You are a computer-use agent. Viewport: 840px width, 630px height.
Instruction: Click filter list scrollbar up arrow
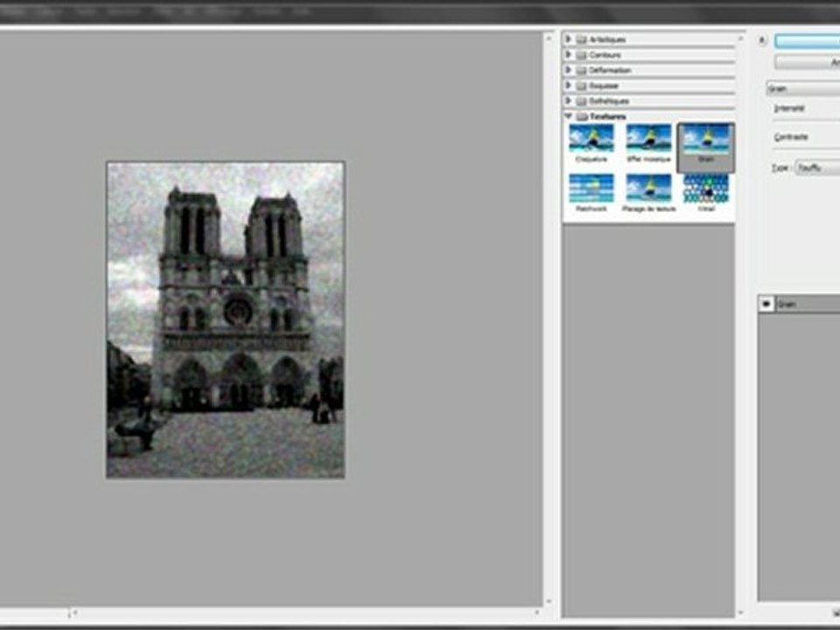click(x=740, y=38)
